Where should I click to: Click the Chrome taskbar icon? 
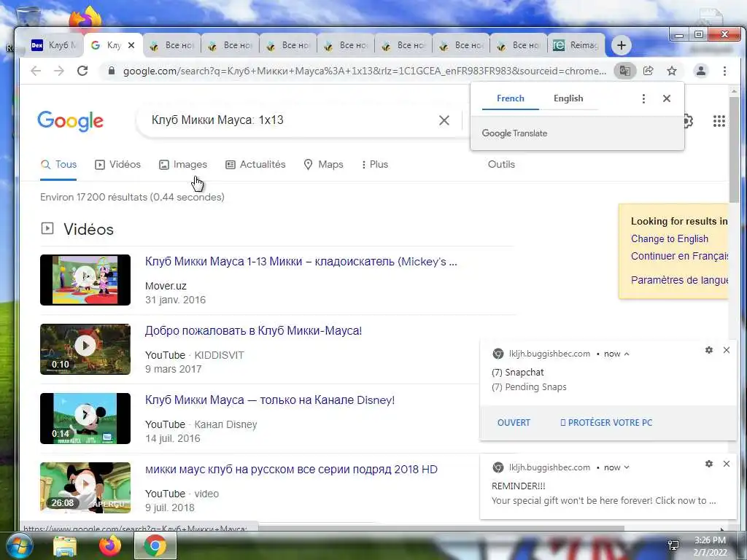[155, 545]
